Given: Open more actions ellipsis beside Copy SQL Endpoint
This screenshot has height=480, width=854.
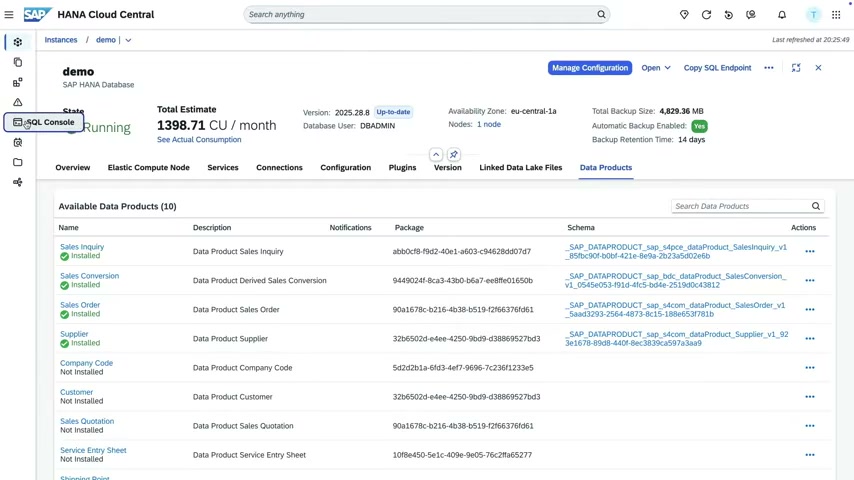Looking at the screenshot, I should (768, 68).
